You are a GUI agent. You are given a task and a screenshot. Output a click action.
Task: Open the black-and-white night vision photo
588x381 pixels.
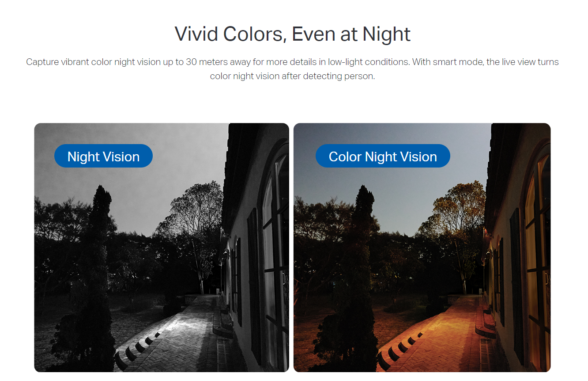pos(162,248)
